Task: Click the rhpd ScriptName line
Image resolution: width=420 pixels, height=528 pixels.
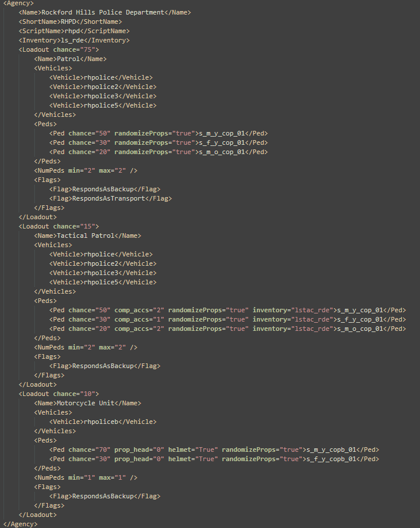Action: tap(74, 31)
